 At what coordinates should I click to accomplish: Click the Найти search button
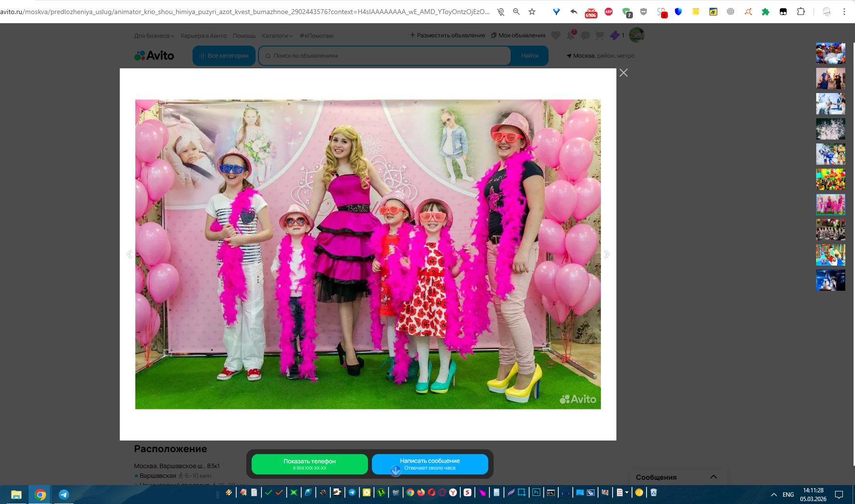(x=530, y=56)
